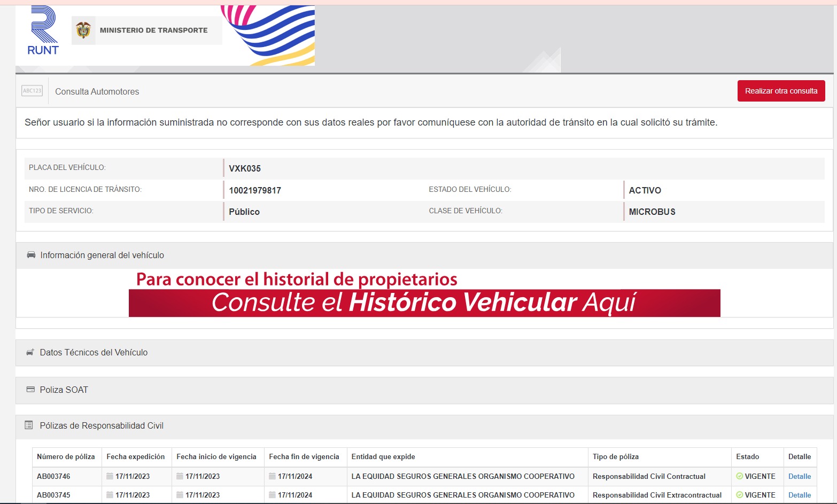Click the ABC123 license plate icon

(32, 91)
